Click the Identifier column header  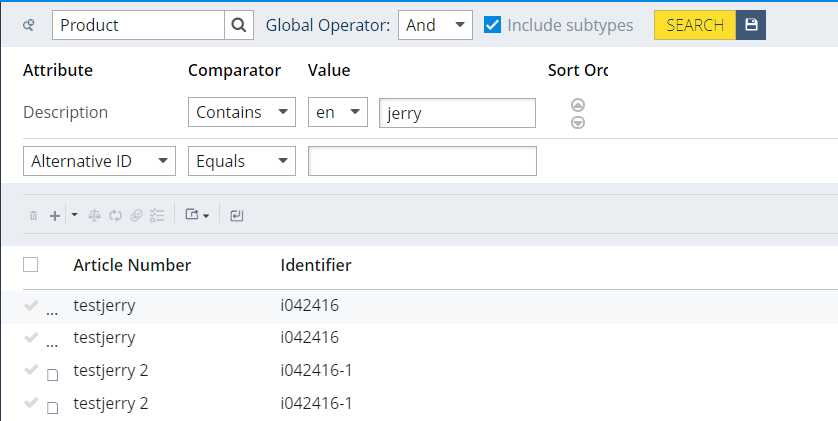[x=316, y=265]
